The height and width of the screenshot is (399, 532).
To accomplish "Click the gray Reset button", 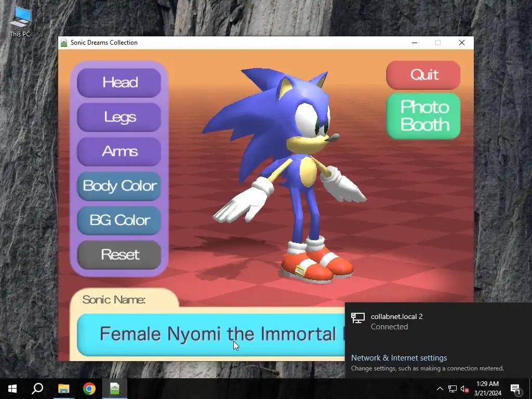I will pyautogui.click(x=119, y=255).
